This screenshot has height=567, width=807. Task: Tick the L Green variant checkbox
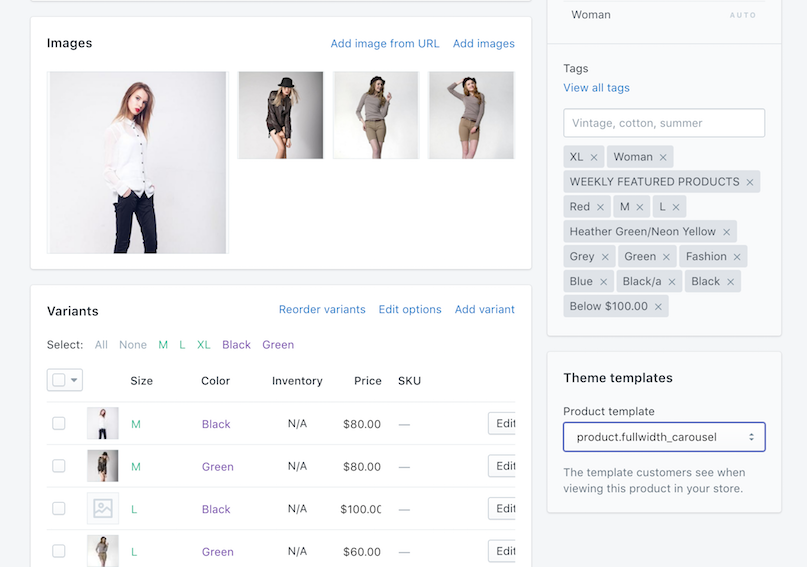59,551
